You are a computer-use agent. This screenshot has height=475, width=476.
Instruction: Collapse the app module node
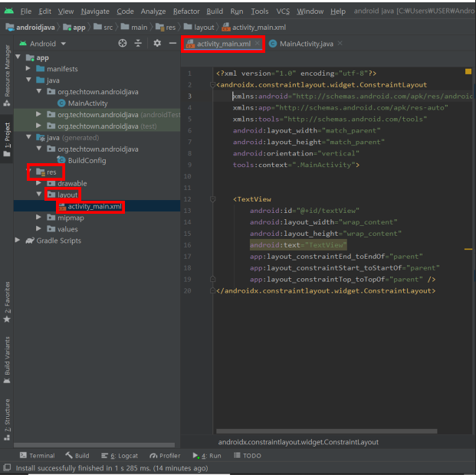pos(18,57)
